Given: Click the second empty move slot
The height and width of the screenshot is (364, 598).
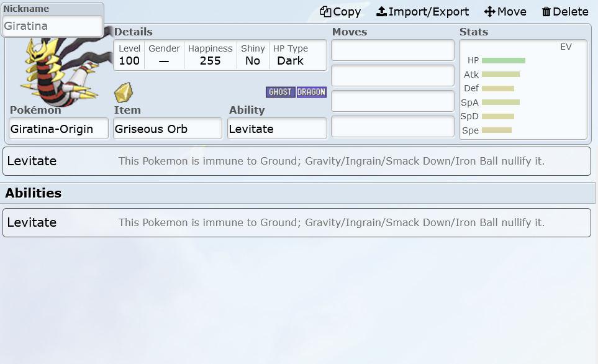Looking at the screenshot, I should click(392, 76).
